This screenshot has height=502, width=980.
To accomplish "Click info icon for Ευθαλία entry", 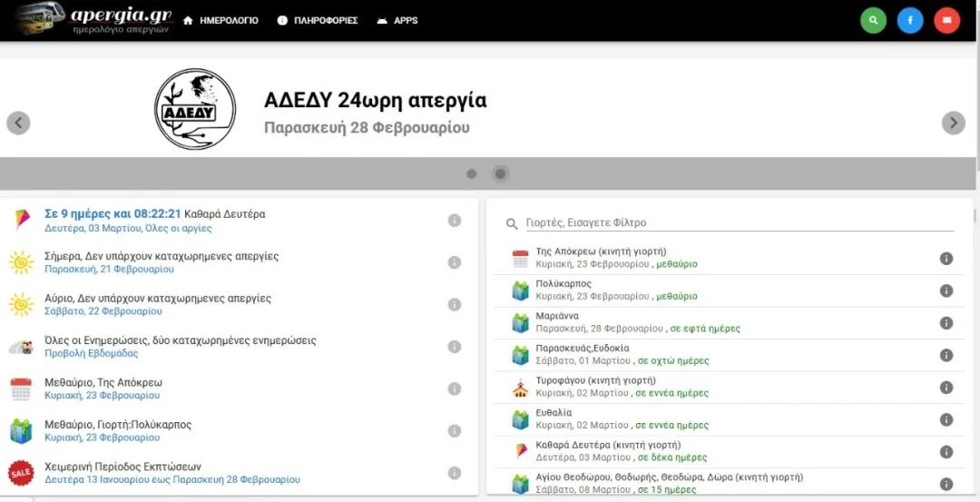I will pos(946,419).
